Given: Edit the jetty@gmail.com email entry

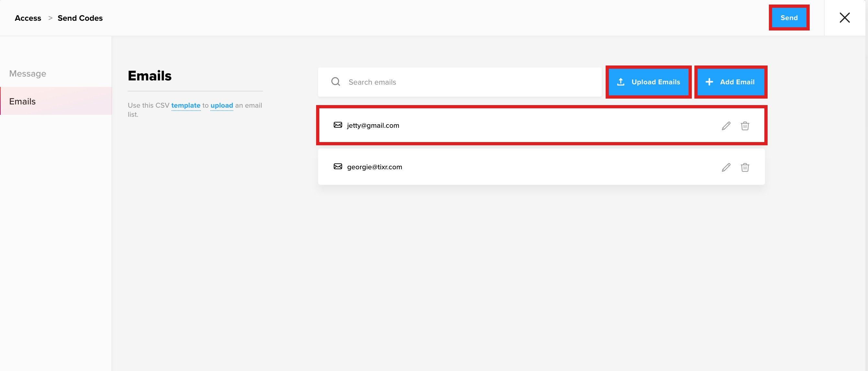Looking at the screenshot, I should (726, 126).
